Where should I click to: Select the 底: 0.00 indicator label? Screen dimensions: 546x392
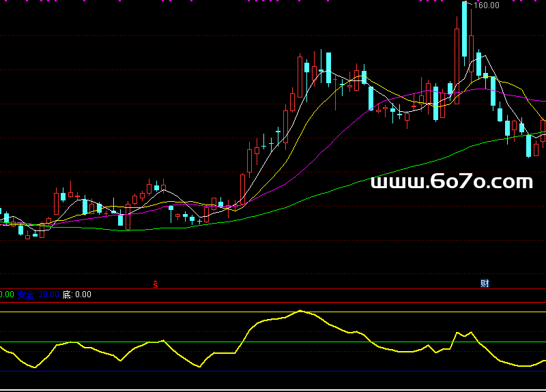click(x=76, y=295)
